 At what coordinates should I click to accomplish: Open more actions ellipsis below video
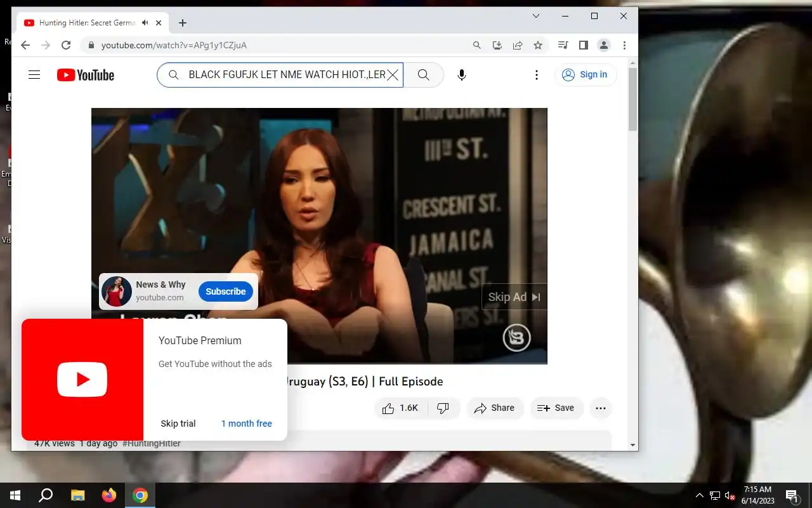pyautogui.click(x=601, y=408)
